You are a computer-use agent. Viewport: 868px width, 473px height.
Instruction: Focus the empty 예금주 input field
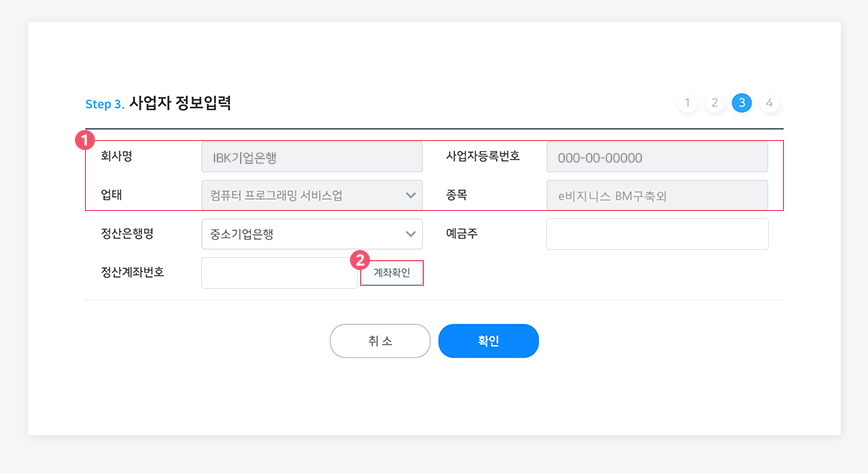pos(657,234)
